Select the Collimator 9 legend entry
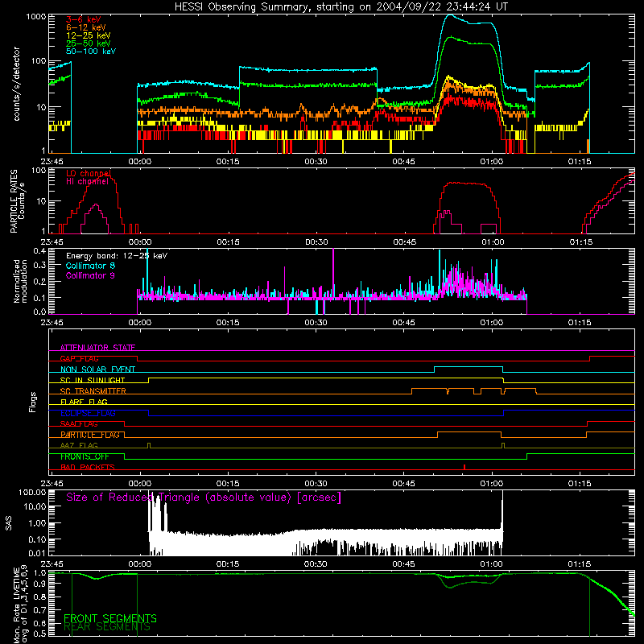 [x=90, y=275]
